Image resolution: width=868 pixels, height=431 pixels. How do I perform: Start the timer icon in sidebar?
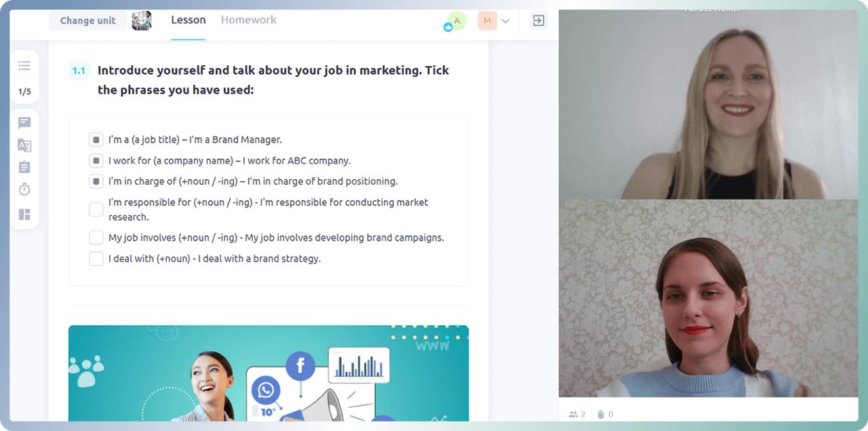point(24,189)
